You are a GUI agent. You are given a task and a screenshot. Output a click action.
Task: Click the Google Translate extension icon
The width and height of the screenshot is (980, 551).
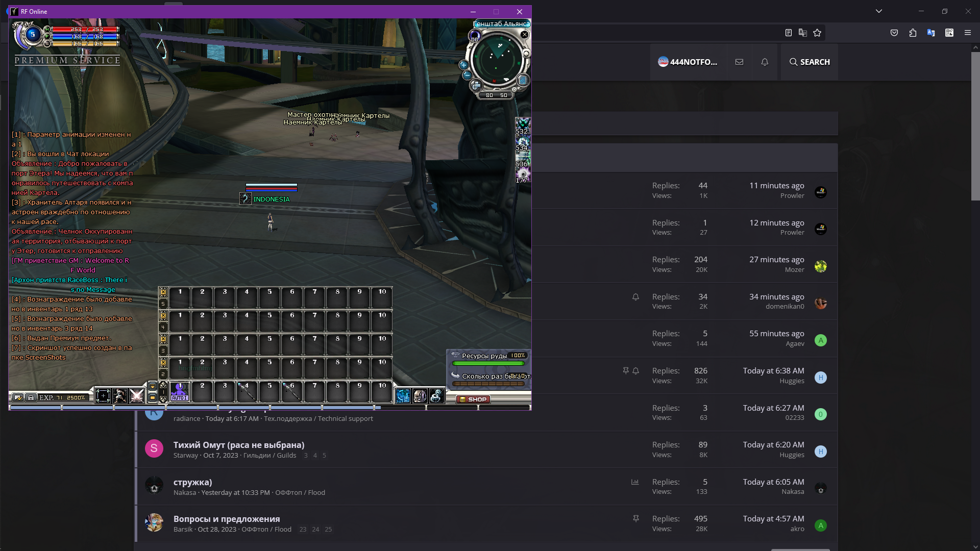931,33
